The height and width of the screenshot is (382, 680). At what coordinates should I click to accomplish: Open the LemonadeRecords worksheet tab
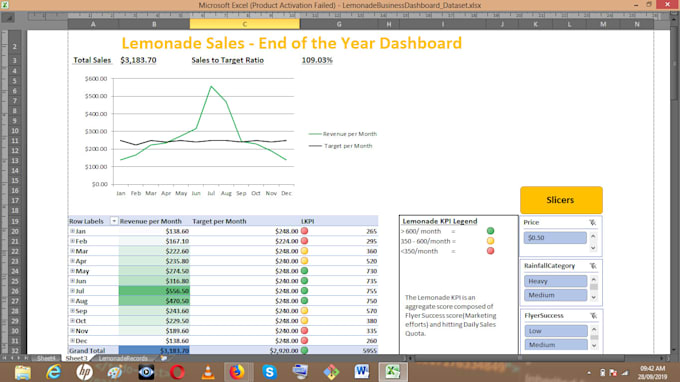[123, 358]
